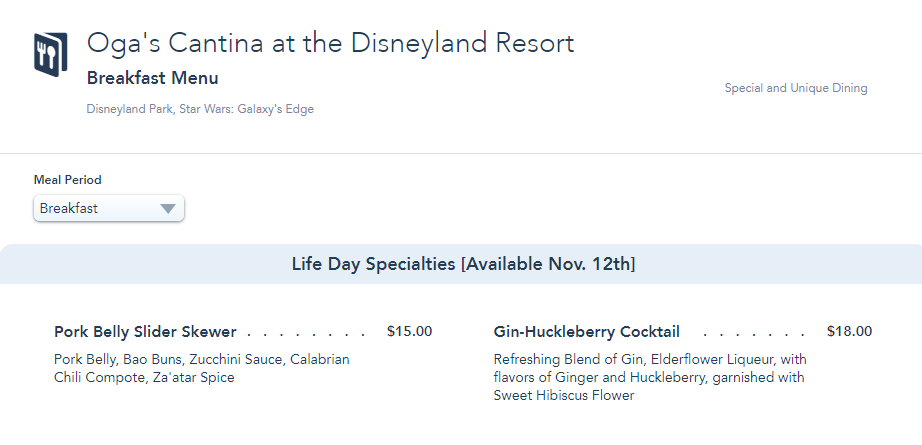
Task: Click dotted leader beside Gin-Huckleberry Cocktail
Action: click(x=754, y=334)
